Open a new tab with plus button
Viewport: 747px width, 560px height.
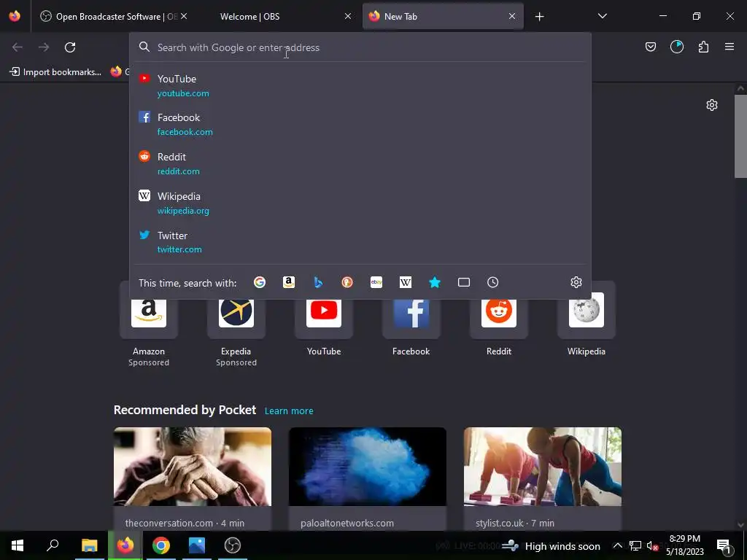[539, 17]
